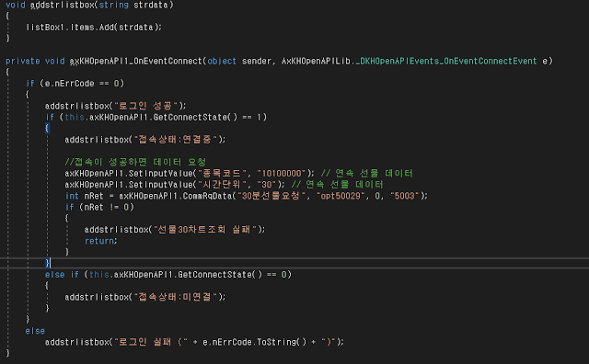Image resolution: width=589 pixels, height=364 pixels.
Task: Click the string "접속상태:미연결"
Action: coord(175,297)
